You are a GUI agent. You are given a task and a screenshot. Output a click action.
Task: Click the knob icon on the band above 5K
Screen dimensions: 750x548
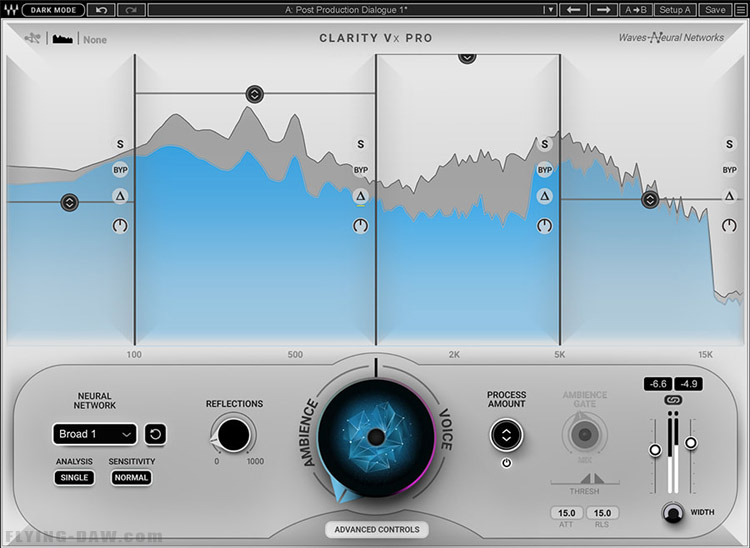(729, 225)
